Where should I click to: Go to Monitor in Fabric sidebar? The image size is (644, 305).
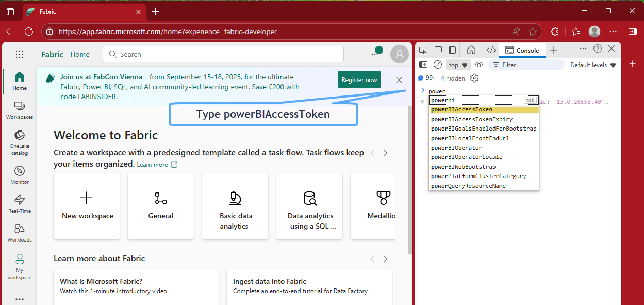20,175
